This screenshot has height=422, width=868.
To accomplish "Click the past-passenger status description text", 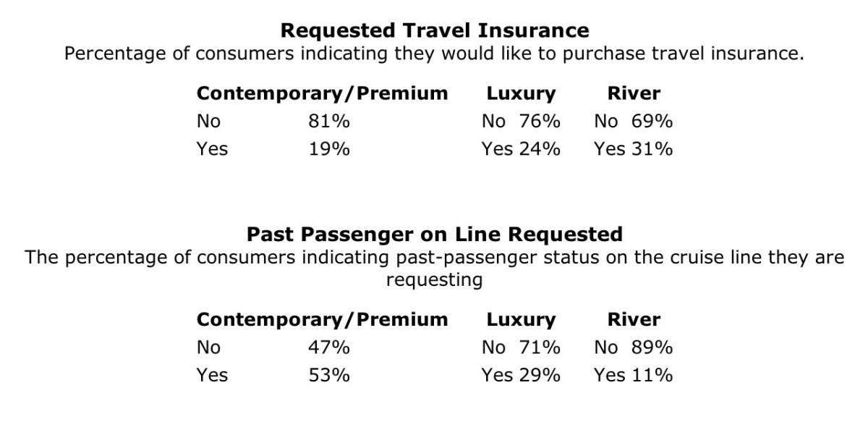I will click(434, 269).
